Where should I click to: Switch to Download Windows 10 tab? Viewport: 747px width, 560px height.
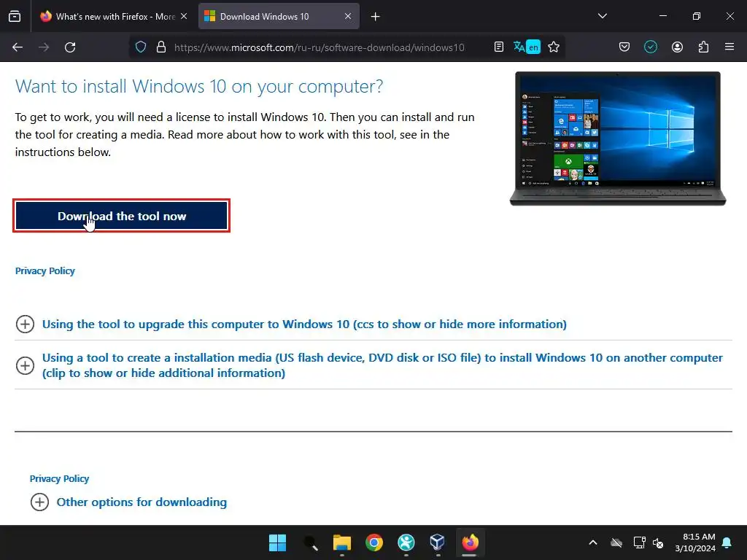click(x=279, y=17)
